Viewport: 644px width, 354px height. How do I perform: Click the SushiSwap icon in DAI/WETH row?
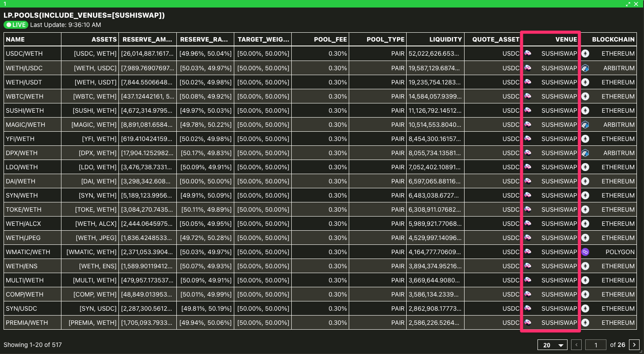pyautogui.click(x=528, y=181)
